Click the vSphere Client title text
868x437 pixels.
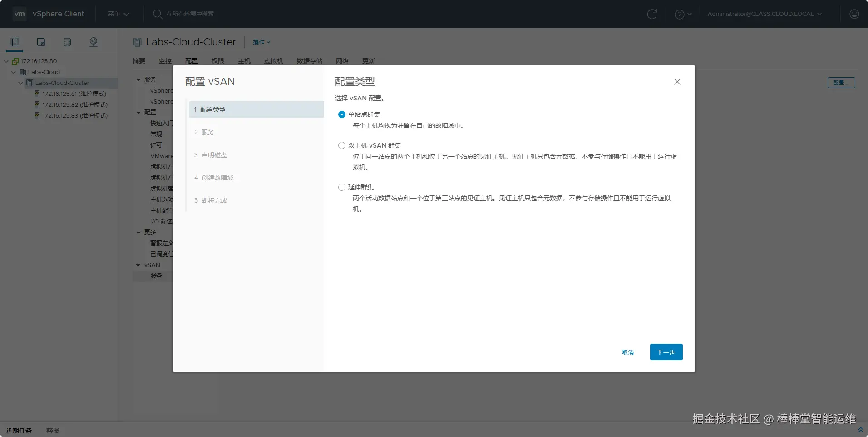(59, 14)
